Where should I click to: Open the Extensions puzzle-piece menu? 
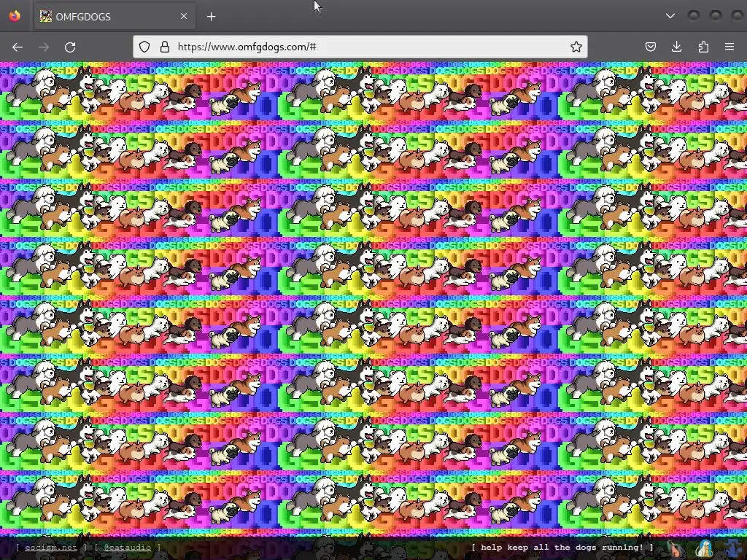[x=703, y=47]
